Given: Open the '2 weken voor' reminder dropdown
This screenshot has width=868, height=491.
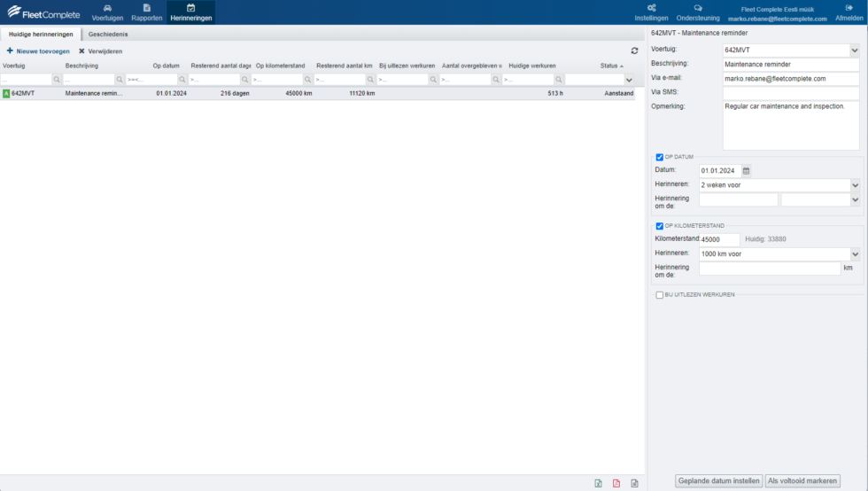Looking at the screenshot, I should pos(855,185).
